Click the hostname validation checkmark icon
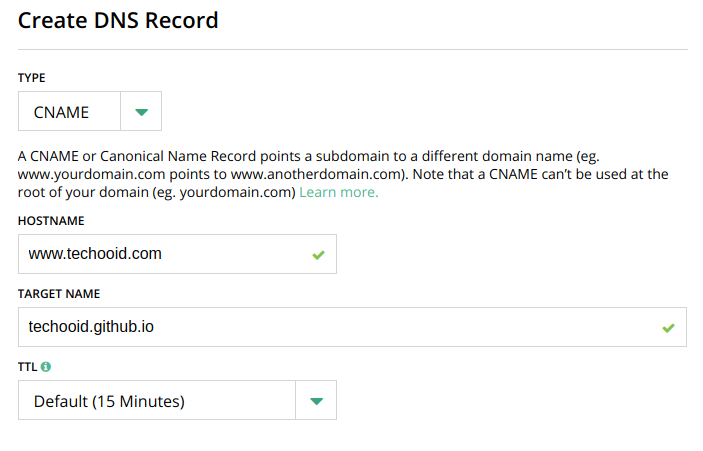703x451 pixels. coord(318,255)
